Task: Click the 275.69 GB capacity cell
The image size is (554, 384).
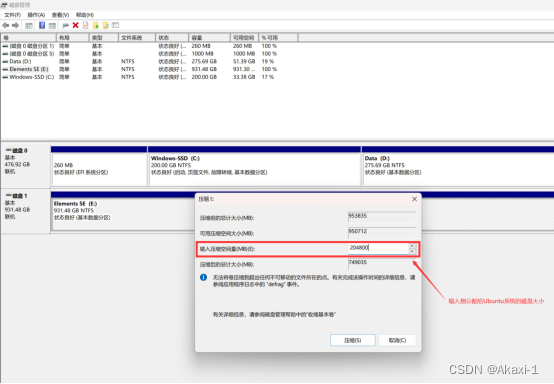Action: [x=204, y=61]
